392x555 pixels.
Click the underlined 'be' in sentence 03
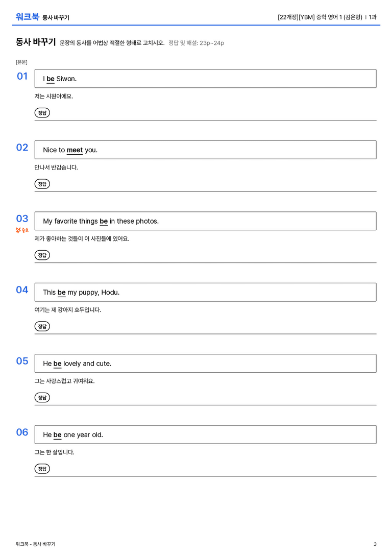click(x=104, y=222)
